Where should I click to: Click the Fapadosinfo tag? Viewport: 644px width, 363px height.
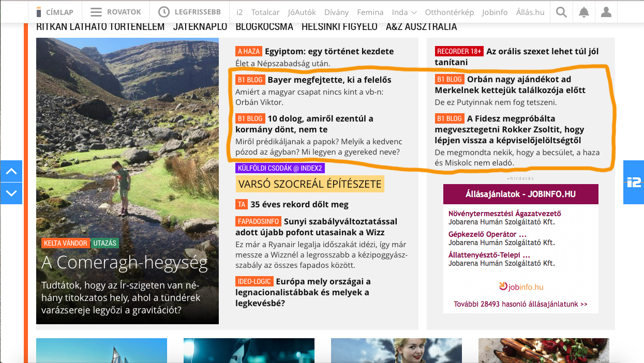click(x=258, y=221)
